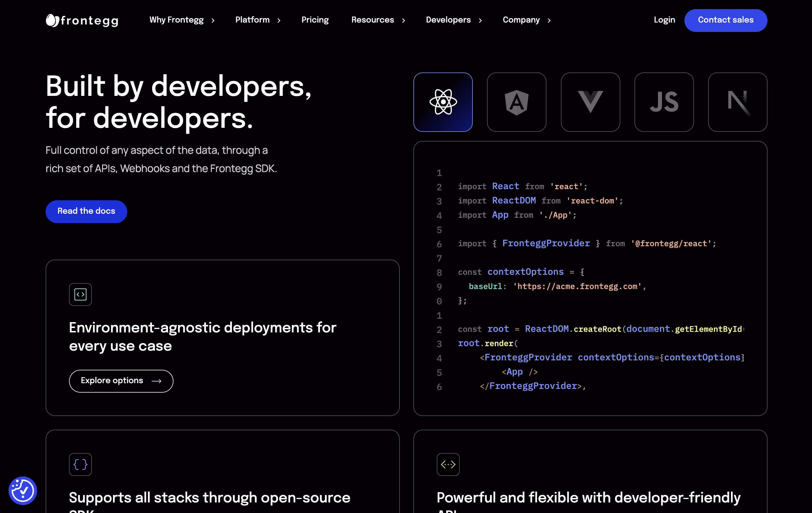Open the Resources dropdown chevron
The image size is (812, 513).
click(x=403, y=20)
